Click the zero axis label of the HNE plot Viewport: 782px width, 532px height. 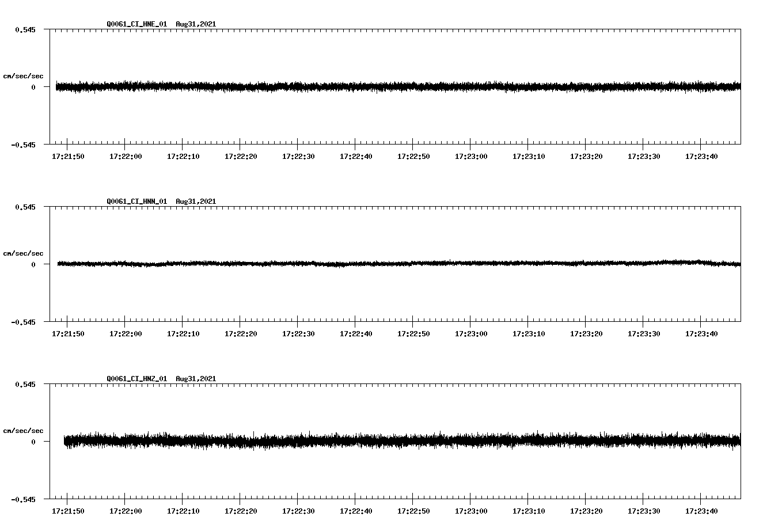tap(33, 87)
